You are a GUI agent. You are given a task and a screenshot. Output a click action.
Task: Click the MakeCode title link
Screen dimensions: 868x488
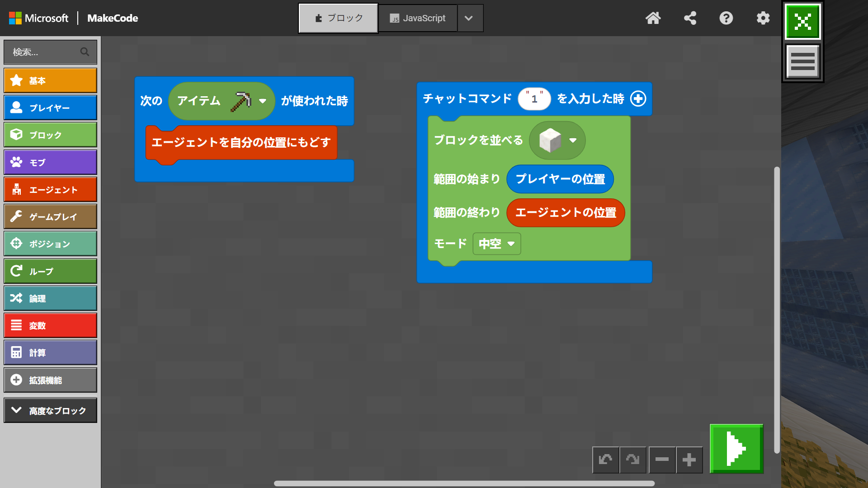[x=113, y=18]
